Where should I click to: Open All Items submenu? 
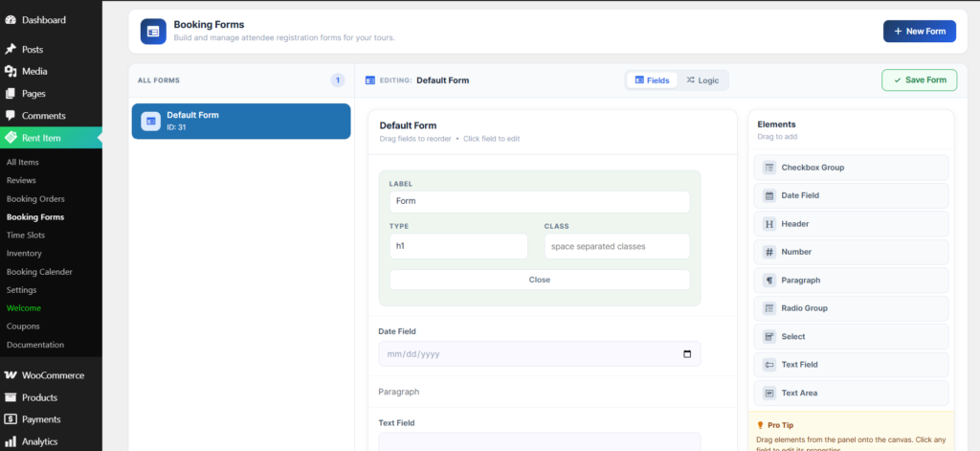[23, 162]
